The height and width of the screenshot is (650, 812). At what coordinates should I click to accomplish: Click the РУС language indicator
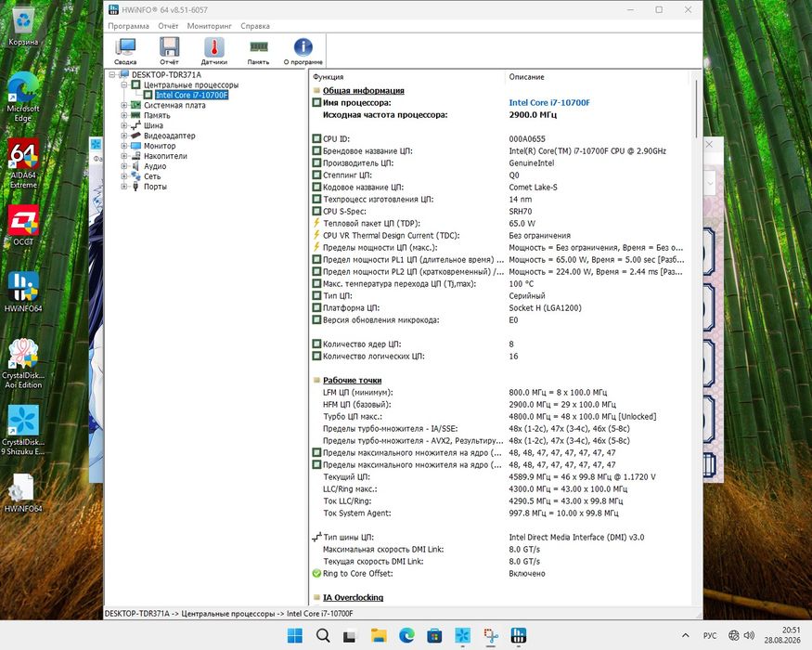(x=710, y=635)
